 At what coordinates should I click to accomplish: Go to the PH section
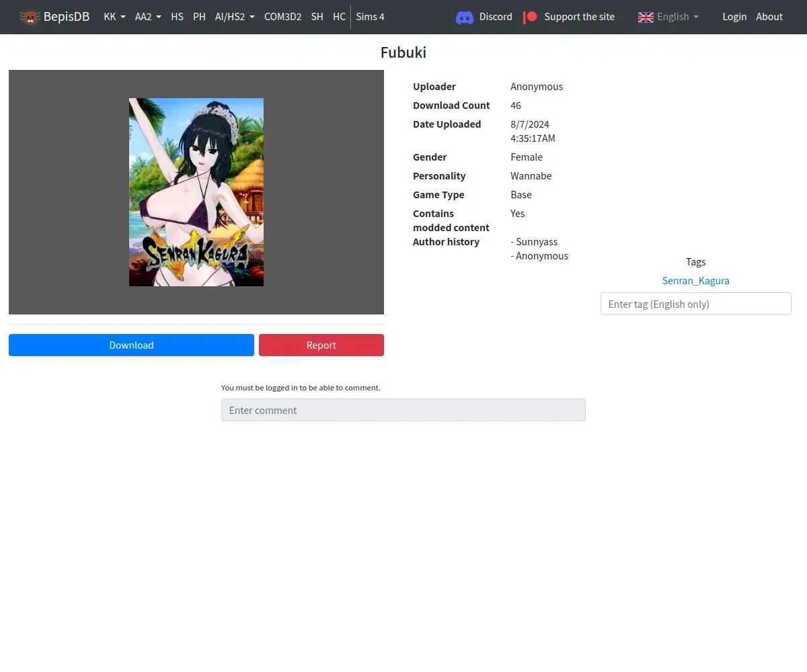coord(199,17)
